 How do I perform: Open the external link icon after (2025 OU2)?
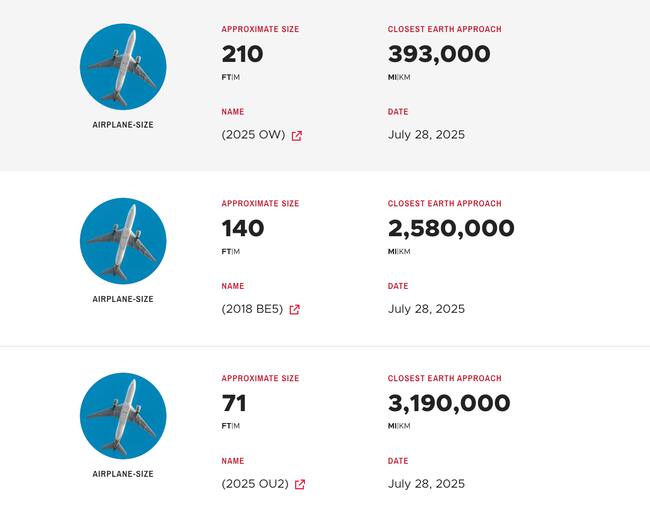pos(300,485)
